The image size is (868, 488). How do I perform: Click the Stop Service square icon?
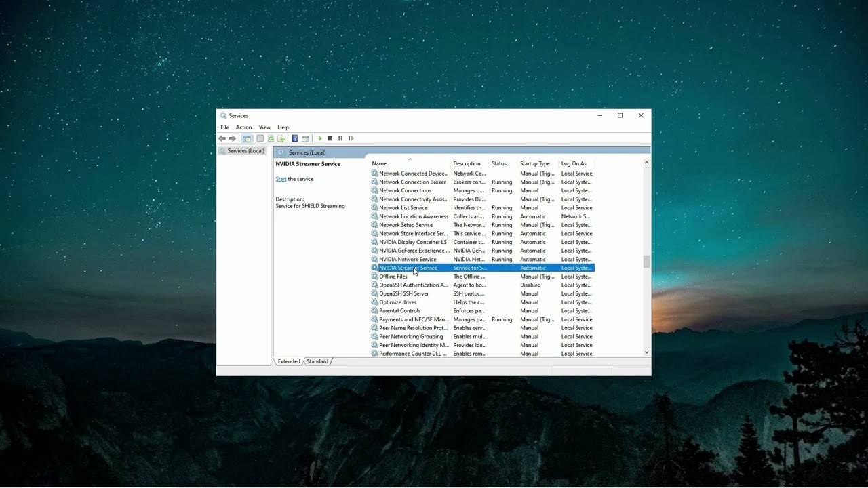coord(330,138)
